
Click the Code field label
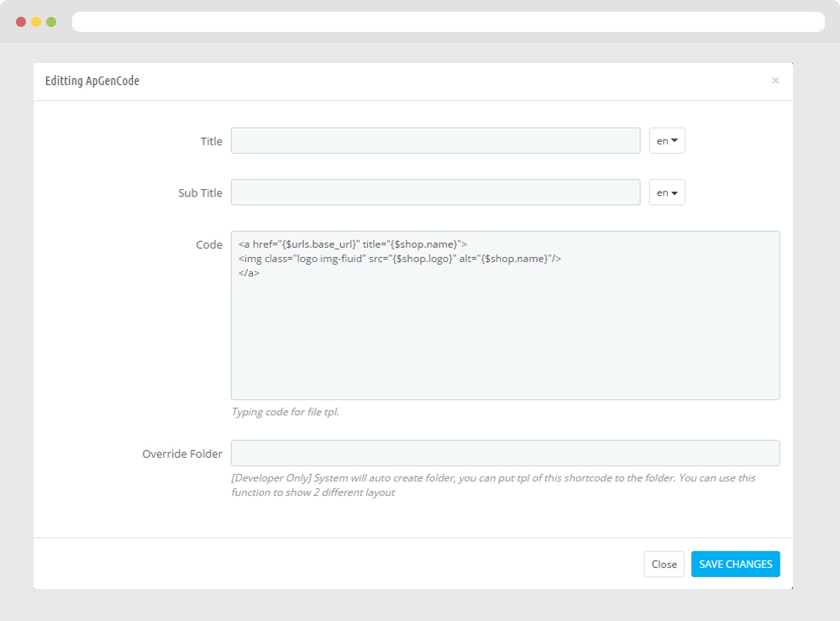[x=209, y=245]
